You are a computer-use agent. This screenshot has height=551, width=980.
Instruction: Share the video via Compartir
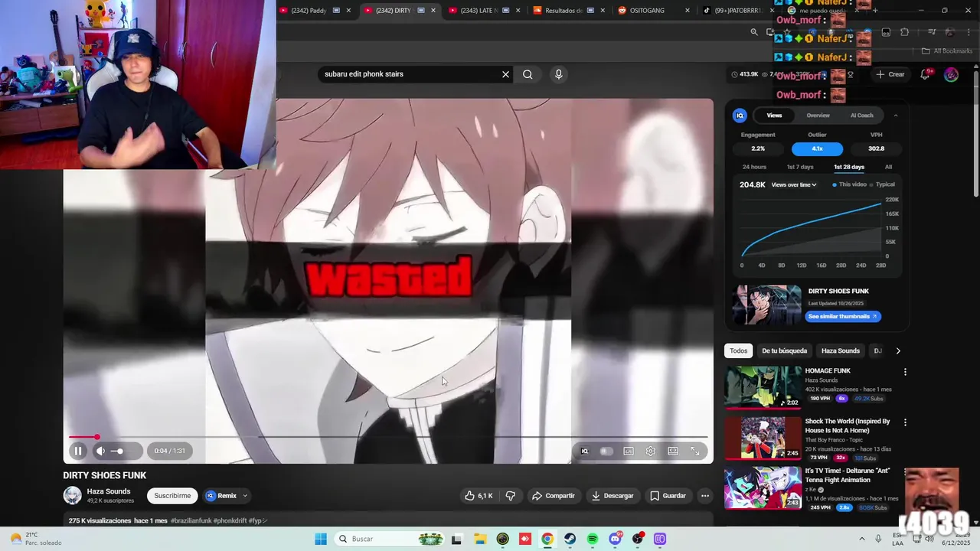[x=553, y=496]
